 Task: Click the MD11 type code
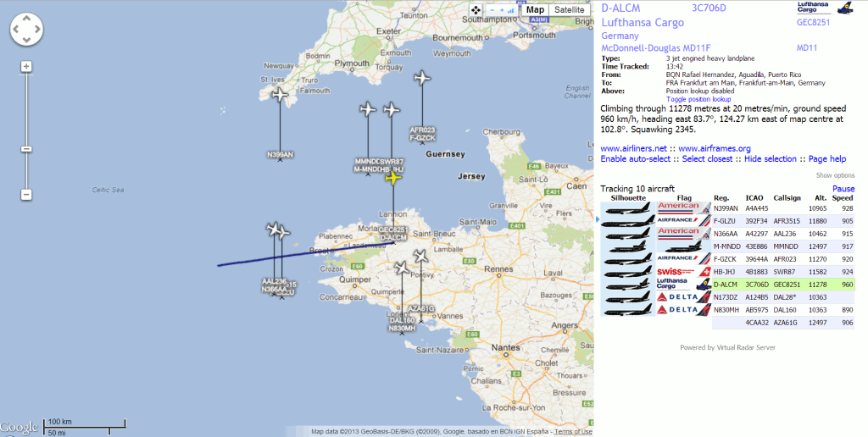pos(807,48)
